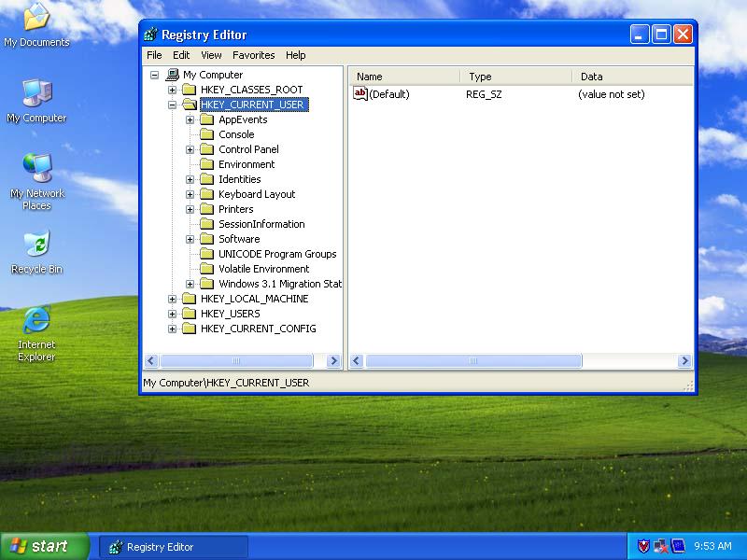Image resolution: width=747 pixels, height=560 pixels.
Task: Expand HKEY_CURRENT_CONFIG key
Action: pyautogui.click(x=172, y=329)
